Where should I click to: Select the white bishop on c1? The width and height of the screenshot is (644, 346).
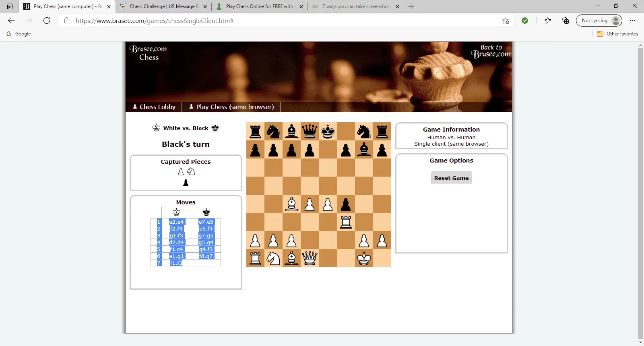click(291, 258)
